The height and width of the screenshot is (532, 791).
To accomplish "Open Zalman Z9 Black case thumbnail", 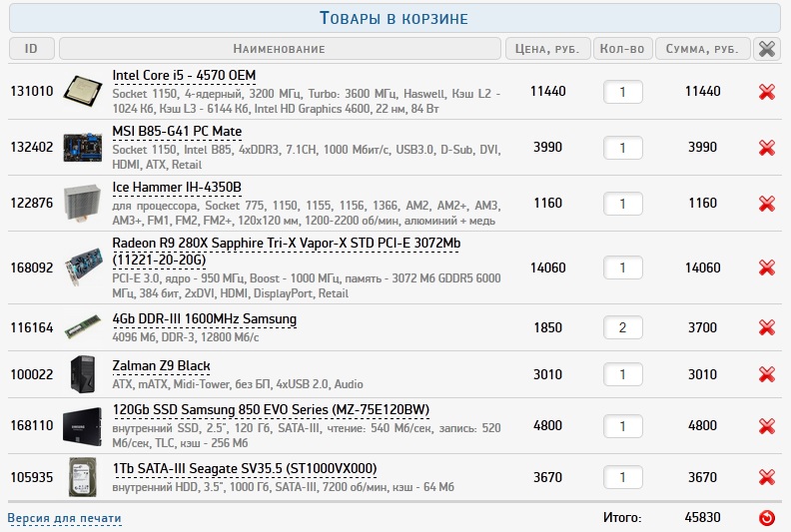I will [83, 374].
